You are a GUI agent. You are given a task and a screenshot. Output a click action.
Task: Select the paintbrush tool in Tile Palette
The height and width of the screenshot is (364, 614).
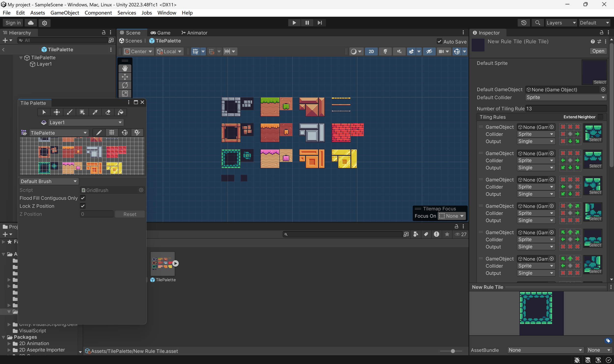[70, 112]
